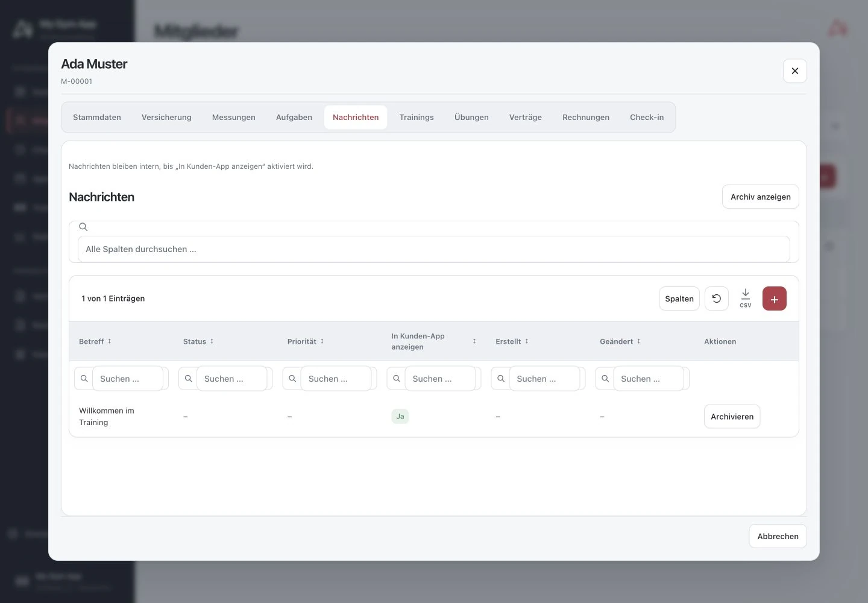868x603 pixels.
Task: Click the Archiv anzeigen button
Action: [x=761, y=197]
